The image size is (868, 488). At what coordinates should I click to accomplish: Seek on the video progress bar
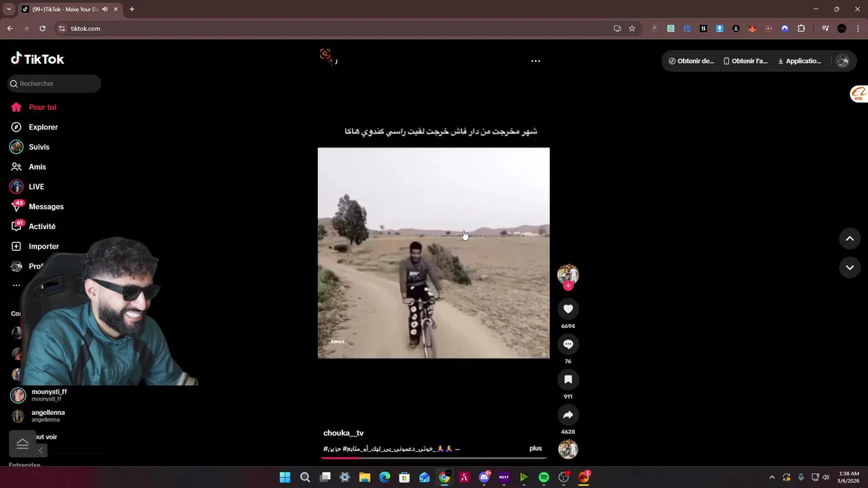434,458
